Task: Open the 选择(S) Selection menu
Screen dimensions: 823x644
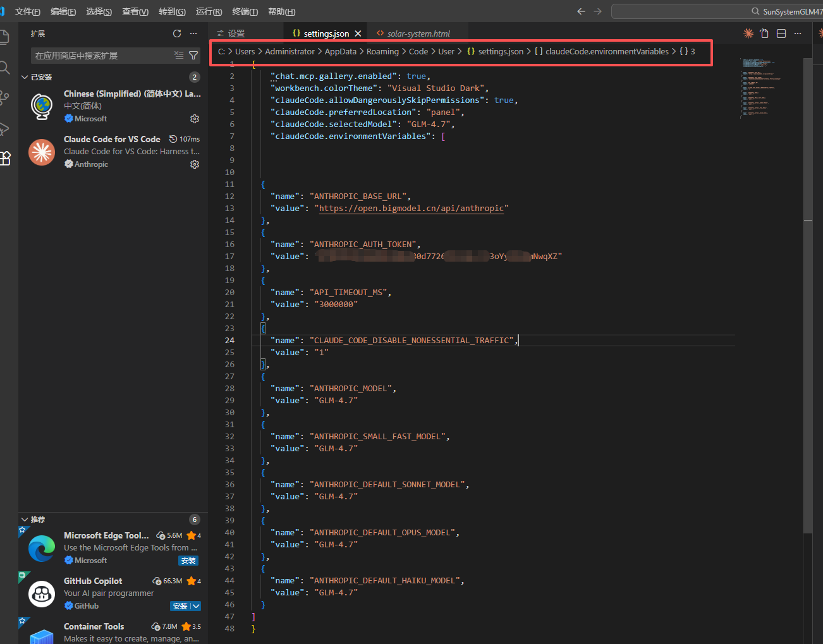Action: pyautogui.click(x=99, y=11)
